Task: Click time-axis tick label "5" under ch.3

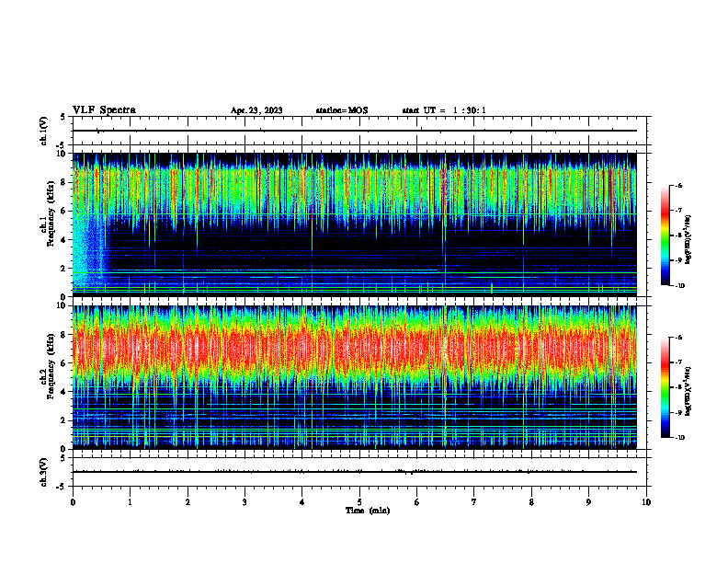Action: coord(359,502)
